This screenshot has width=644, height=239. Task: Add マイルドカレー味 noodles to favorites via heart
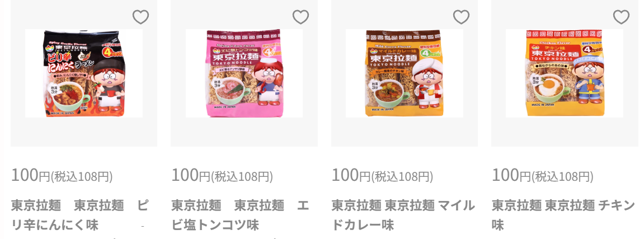tap(461, 17)
